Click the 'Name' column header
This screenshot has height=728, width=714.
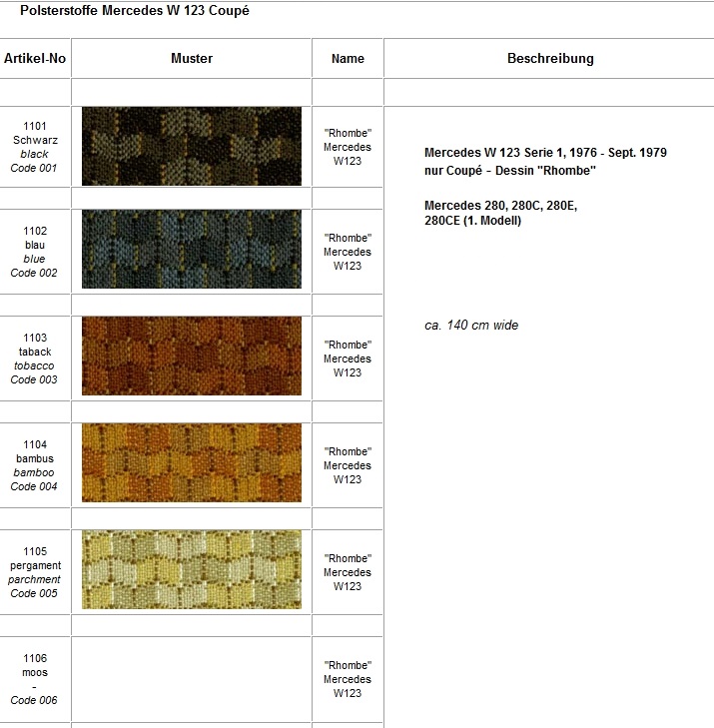(x=348, y=59)
